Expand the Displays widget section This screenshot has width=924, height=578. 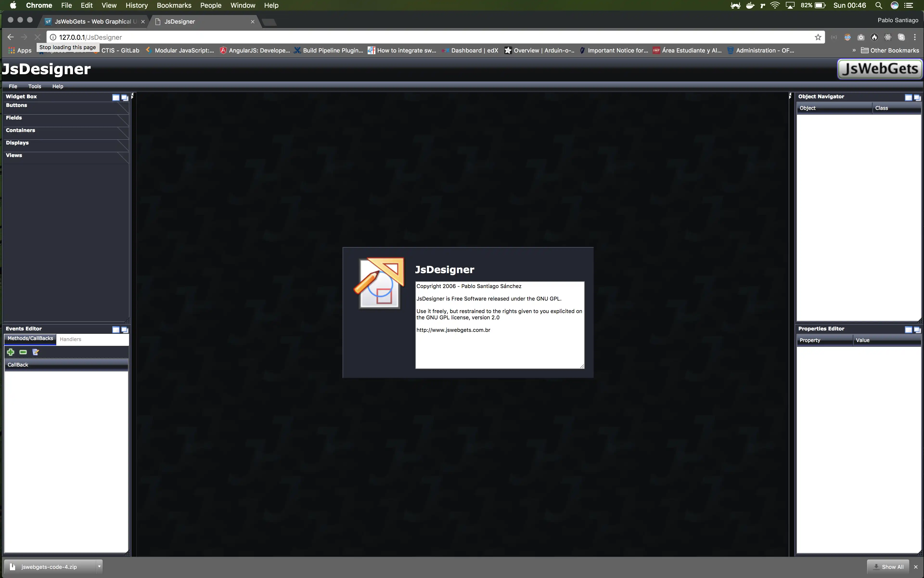click(x=66, y=146)
